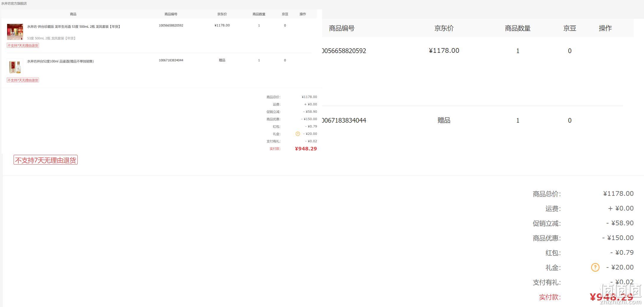Click small 赠品 cell in the 品鉴酒 row
The width and height of the screenshot is (644, 307).
(x=222, y=60)
